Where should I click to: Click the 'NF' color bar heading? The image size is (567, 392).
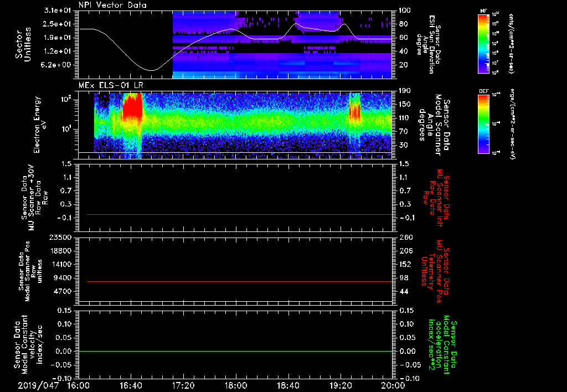pyautogui.click(x=484, y=11)
